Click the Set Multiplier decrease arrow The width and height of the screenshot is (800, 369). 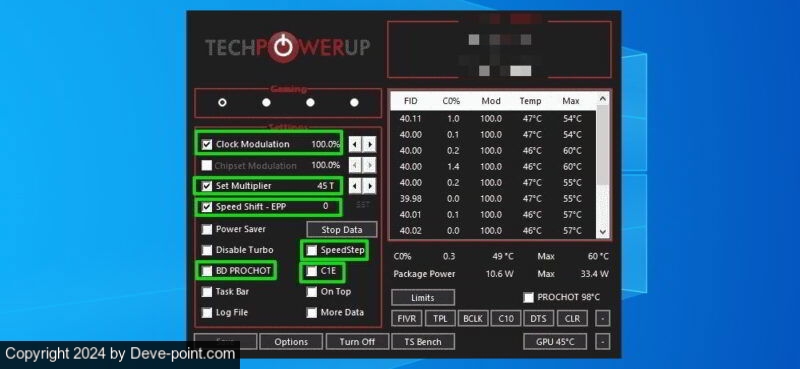(x=356, y=186)
